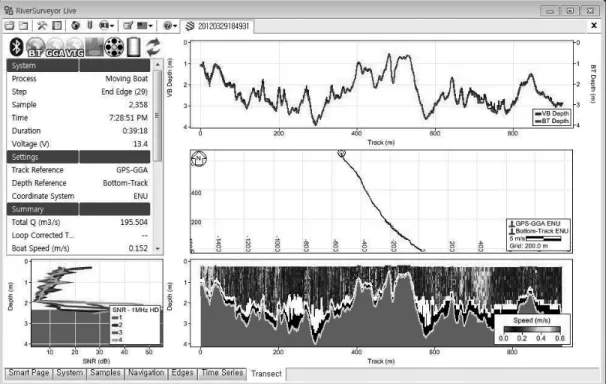Select the Time 7:28:51 PM row
606x384 pixels.
(79, 118)
